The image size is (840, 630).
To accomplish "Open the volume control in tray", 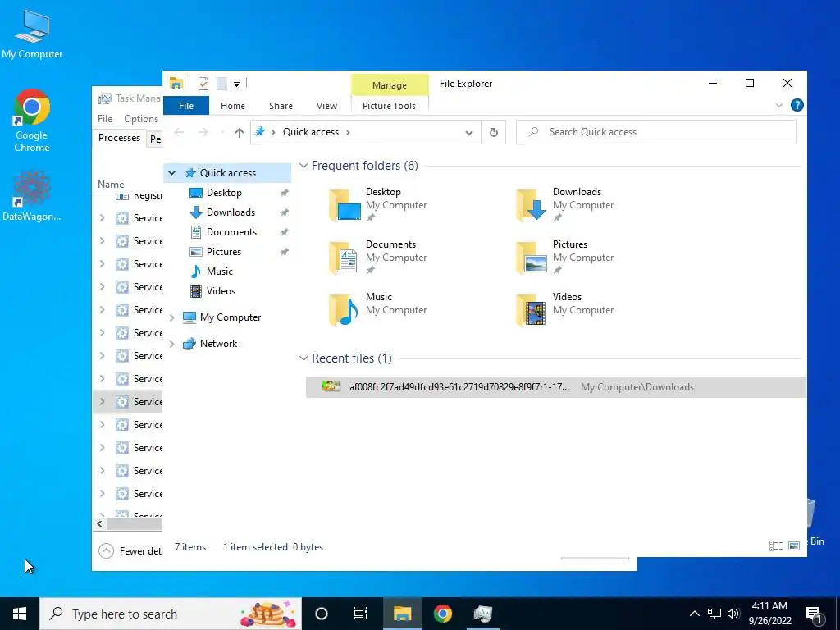I will pyautogui.click(x=733, y=614).
